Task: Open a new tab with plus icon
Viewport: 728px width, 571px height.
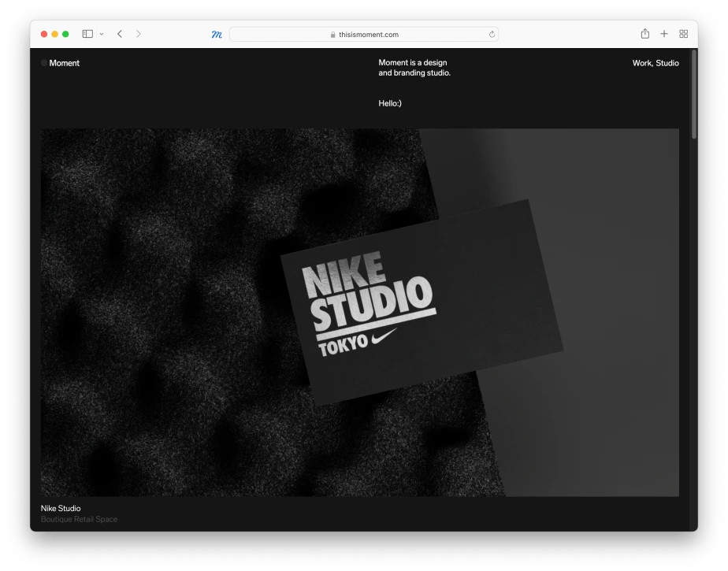Action: (664, 34)
